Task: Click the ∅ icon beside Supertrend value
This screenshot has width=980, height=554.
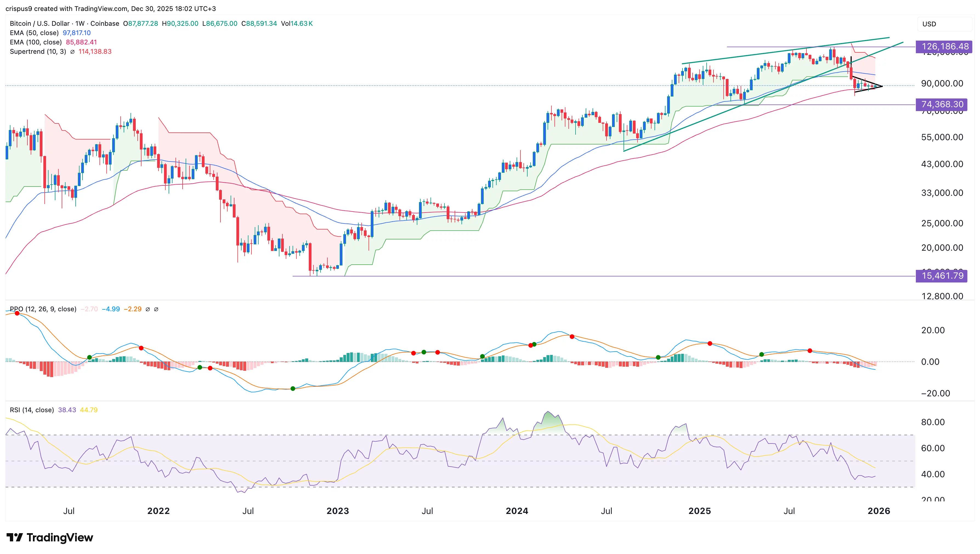Action: [x=73, y=52]
